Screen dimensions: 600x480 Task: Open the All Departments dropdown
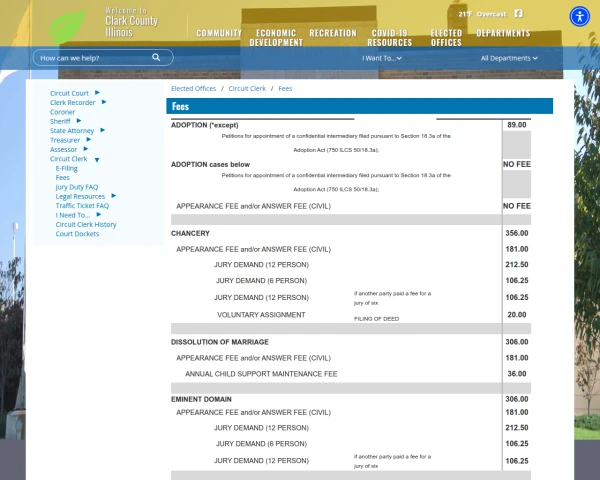click(x=508, y=58)
